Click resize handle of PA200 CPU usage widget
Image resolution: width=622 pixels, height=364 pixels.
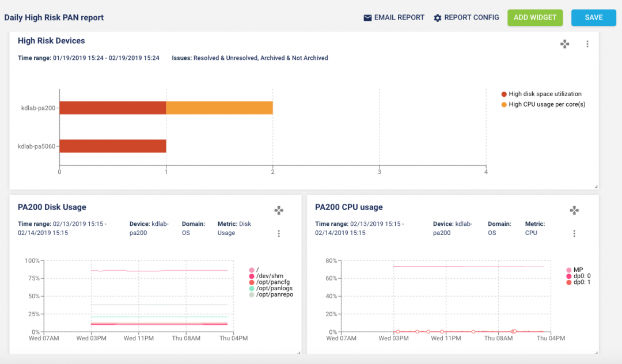[x=596, y=351]
